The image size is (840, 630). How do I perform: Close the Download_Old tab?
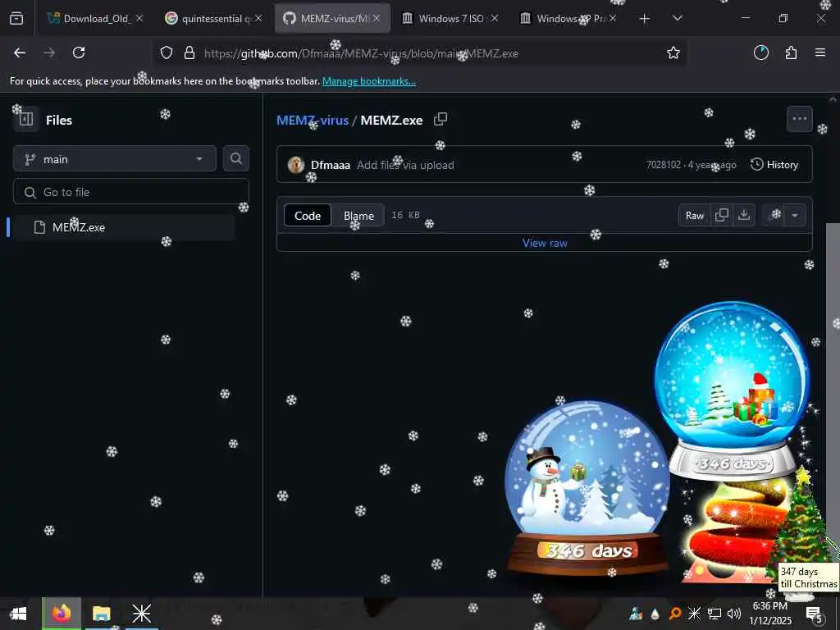click(x=139, y=18)
